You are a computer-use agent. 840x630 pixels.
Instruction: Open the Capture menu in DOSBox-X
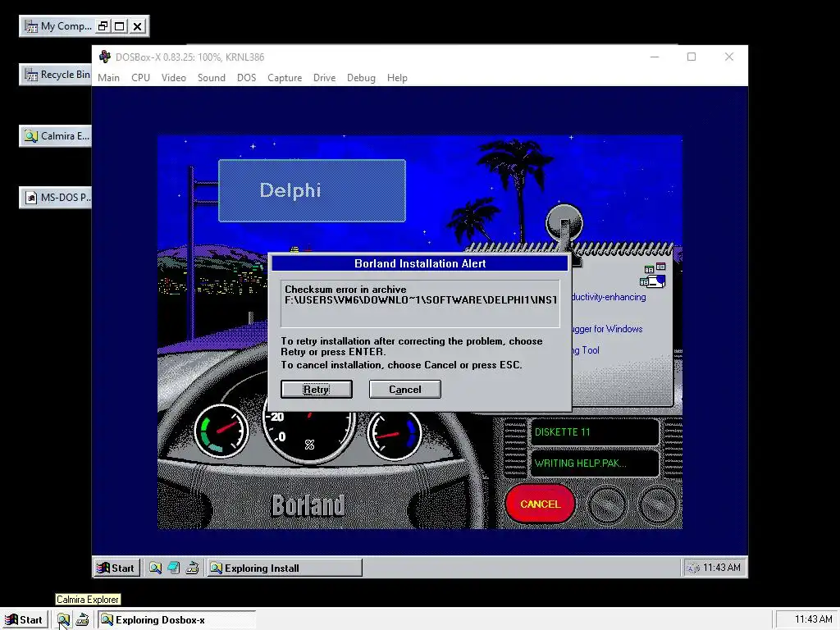[x=285, y=78]
